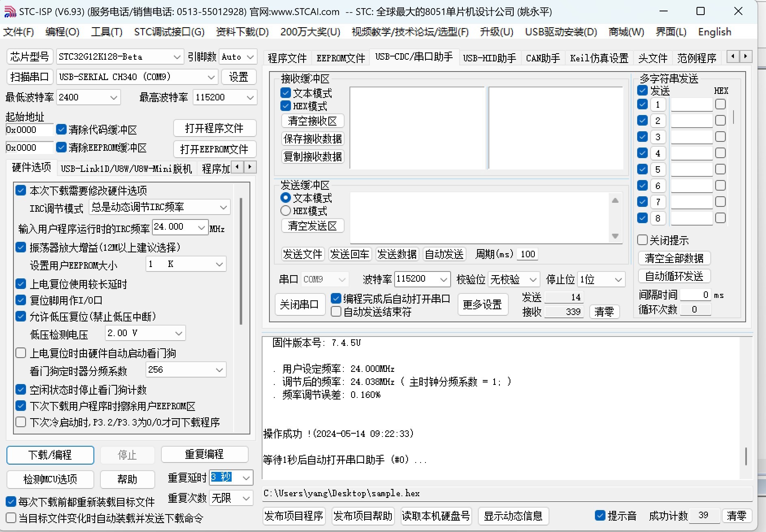The width and height of the screenshot is (766, 532).
Task: Open 最低波特率 2400 dropdown
Action: click(88, 97)
